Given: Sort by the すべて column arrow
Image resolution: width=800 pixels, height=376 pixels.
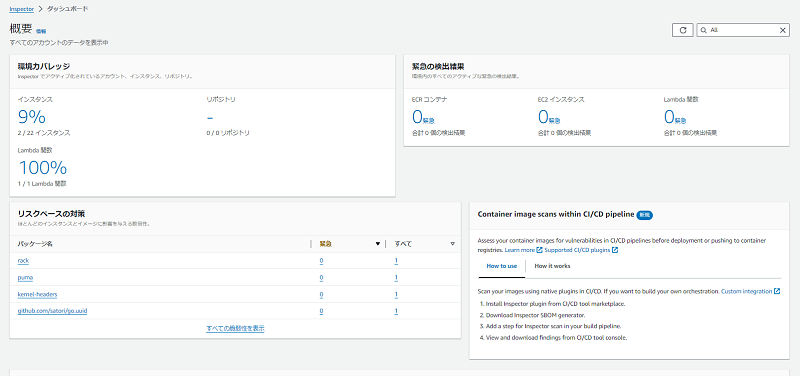Looking at the screenshot, I should pyautogui.click(x=453, y=244).
